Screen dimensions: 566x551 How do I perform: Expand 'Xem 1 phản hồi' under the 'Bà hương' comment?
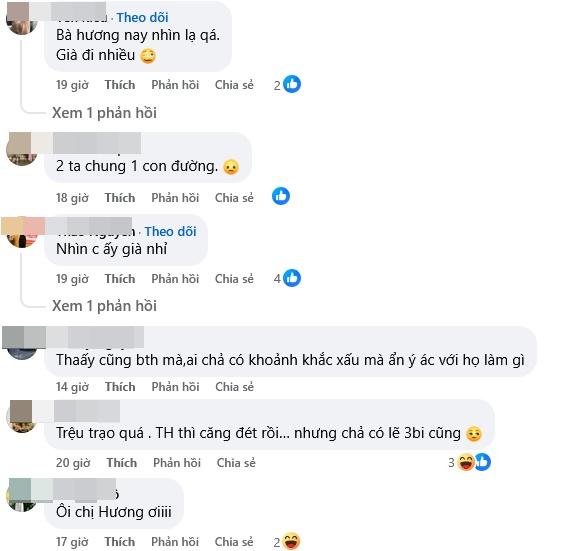(x=104, y=113)
